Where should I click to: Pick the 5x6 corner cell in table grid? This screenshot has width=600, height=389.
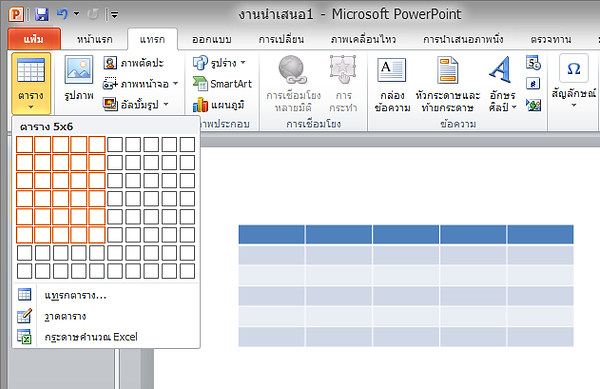point(97,234)
